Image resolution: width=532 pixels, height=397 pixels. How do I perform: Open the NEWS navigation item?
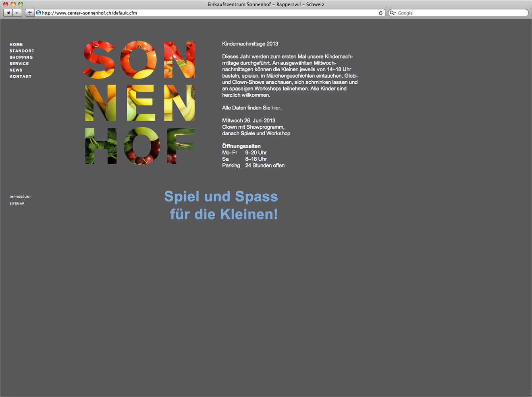point(16,70)
